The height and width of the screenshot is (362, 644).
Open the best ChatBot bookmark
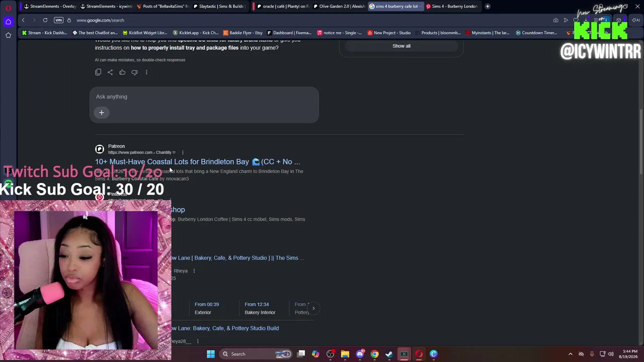click(x=95, y=33)
